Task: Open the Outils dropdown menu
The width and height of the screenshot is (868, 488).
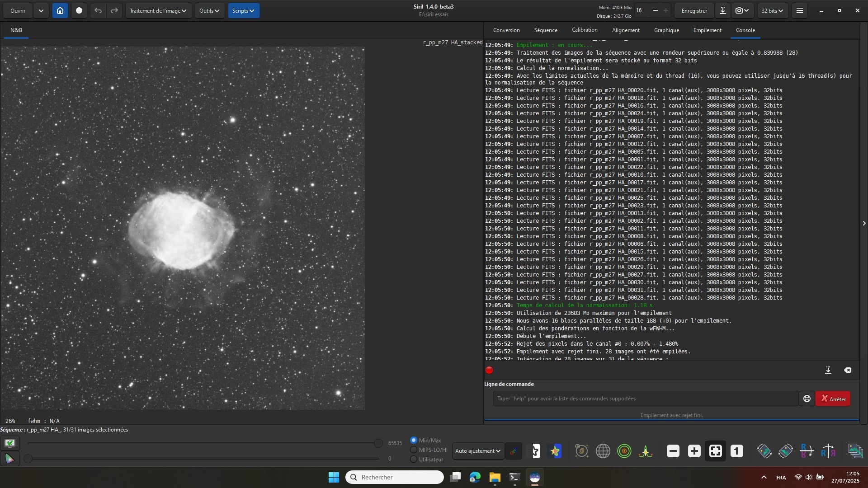Action: [210, 10]
